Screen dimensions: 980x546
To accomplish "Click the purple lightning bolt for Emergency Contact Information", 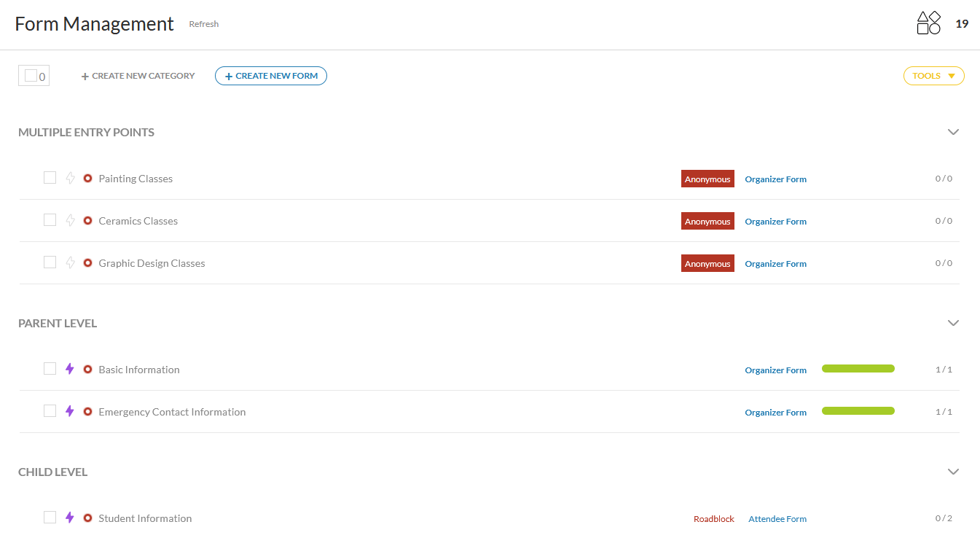I will click(70, 411).
